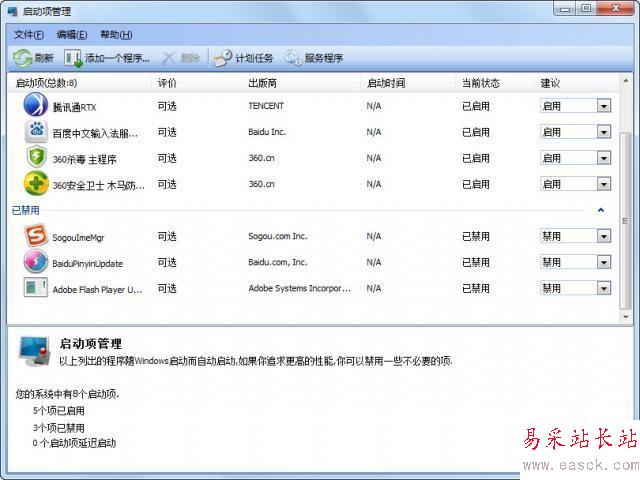Screen dimensions: 640x480
Task: Open Service Programs (服务程序) gear icon
Action: click(x=293, y=58)
